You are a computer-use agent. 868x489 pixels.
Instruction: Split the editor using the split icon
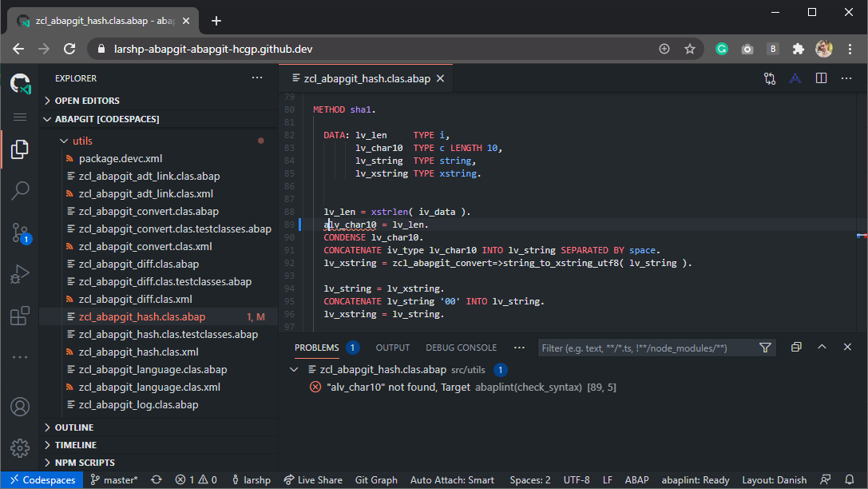pyautogui.click(x=821, y=78)
